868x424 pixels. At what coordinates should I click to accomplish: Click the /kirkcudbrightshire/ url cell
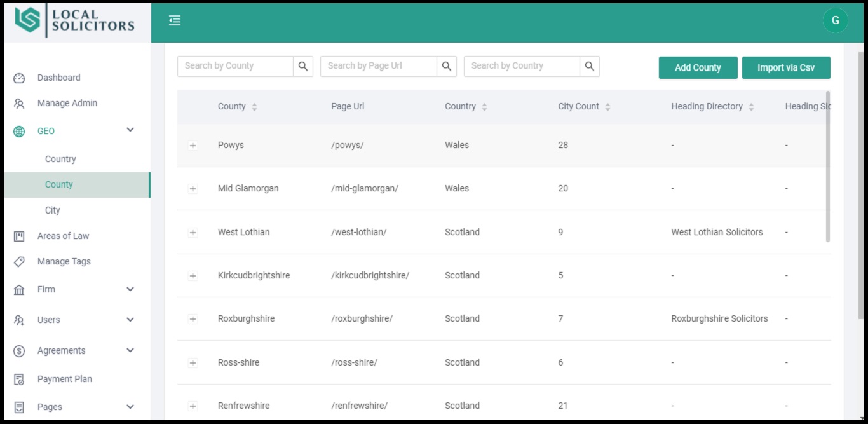point(370,276)
